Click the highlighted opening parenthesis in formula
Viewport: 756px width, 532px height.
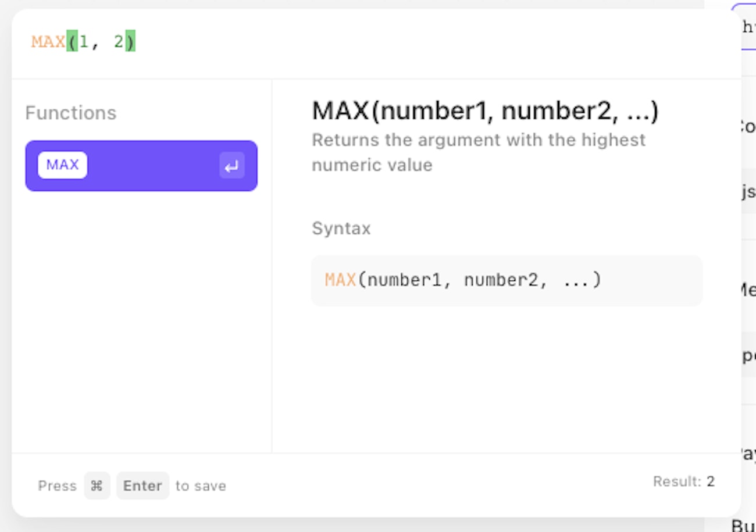[x=72, y=42]
